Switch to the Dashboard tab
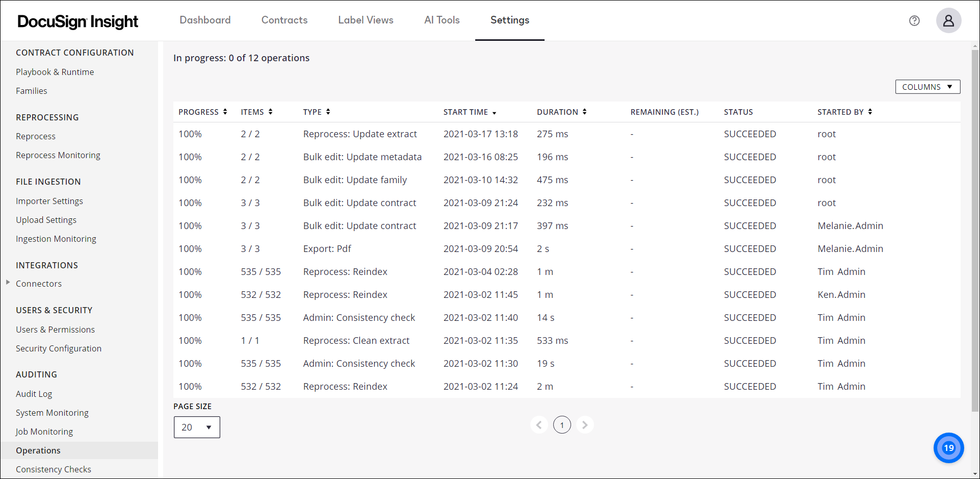 205,20
